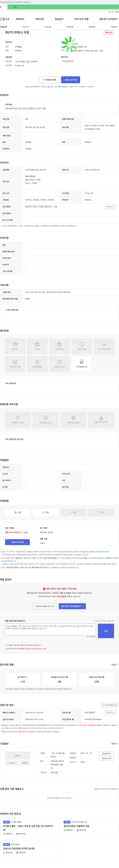Open recommended job 생산직(자동차 부품제조) 모집
The image size is (119, 868).
coord(76,826)
